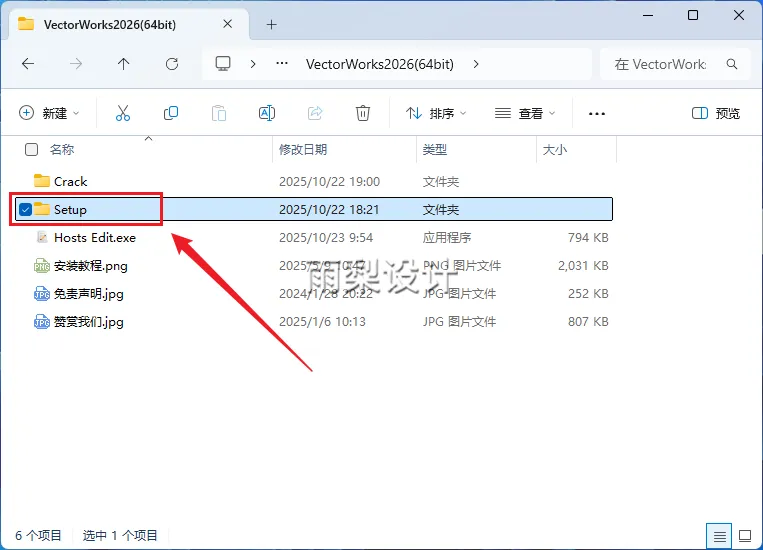Click the search magnifier icon

(x=732, y=64)
